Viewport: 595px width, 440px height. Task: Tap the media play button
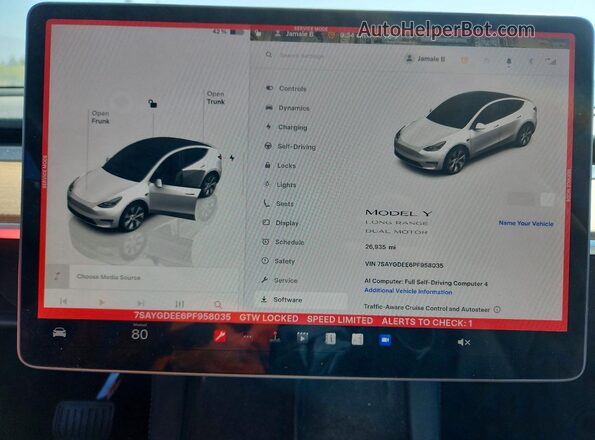click(101, 302)
